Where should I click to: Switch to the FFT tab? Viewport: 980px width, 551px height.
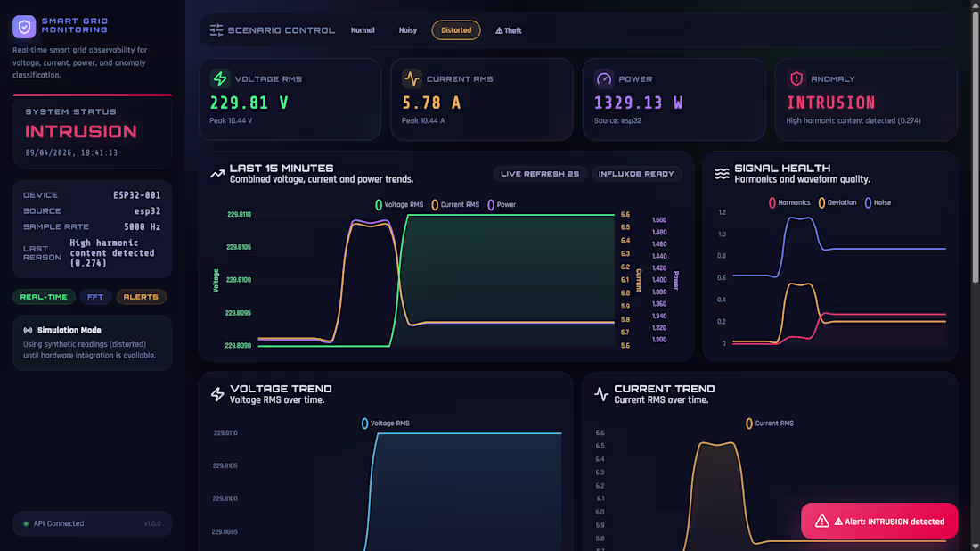tap(95, 297)
